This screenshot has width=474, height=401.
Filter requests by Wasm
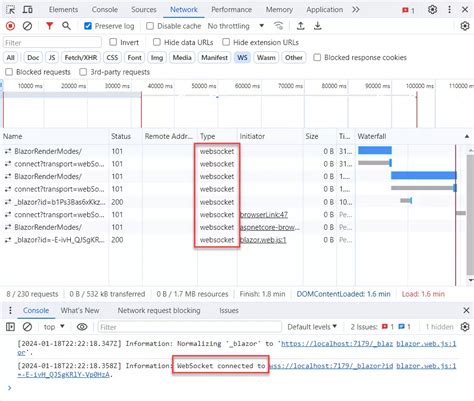tap(266, 57)
